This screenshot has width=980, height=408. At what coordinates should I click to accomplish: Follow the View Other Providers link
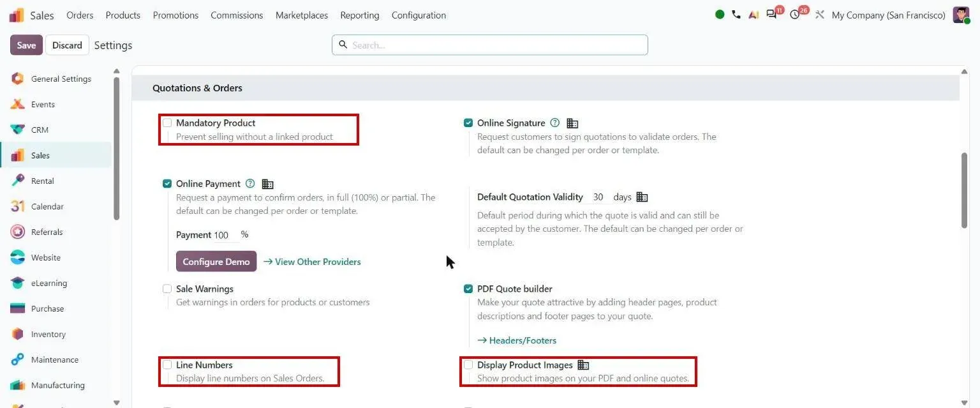(312, 261)
